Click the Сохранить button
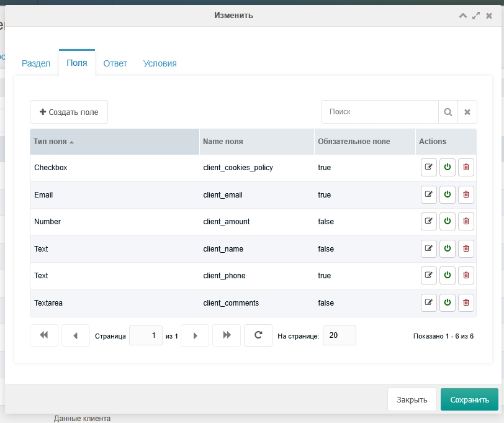 469,399
